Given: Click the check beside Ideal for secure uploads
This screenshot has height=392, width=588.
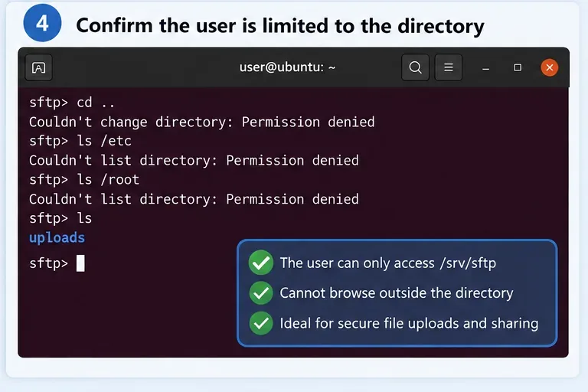Looking at the screenshot, I should [x=261, y=323].
